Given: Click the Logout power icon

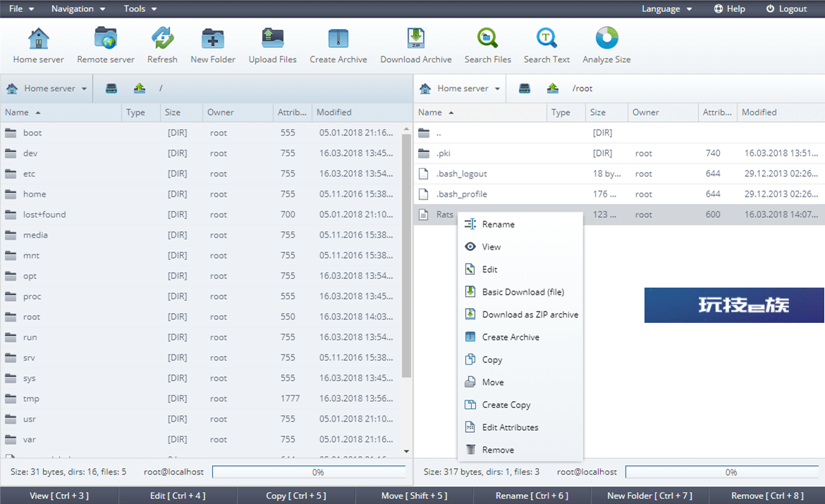Looking at the screenshot, I should (x=770, y=8).
